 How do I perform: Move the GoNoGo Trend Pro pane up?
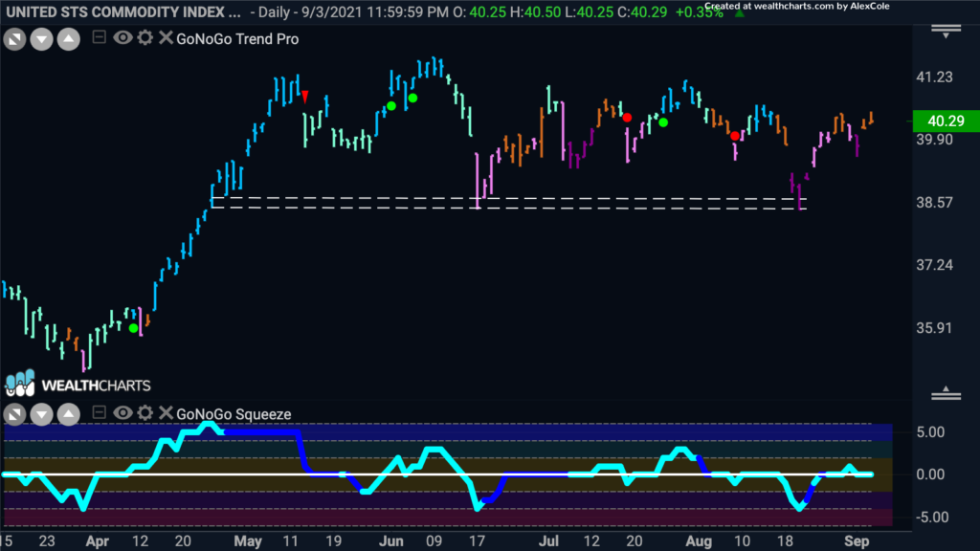click(x=69, y=39)
